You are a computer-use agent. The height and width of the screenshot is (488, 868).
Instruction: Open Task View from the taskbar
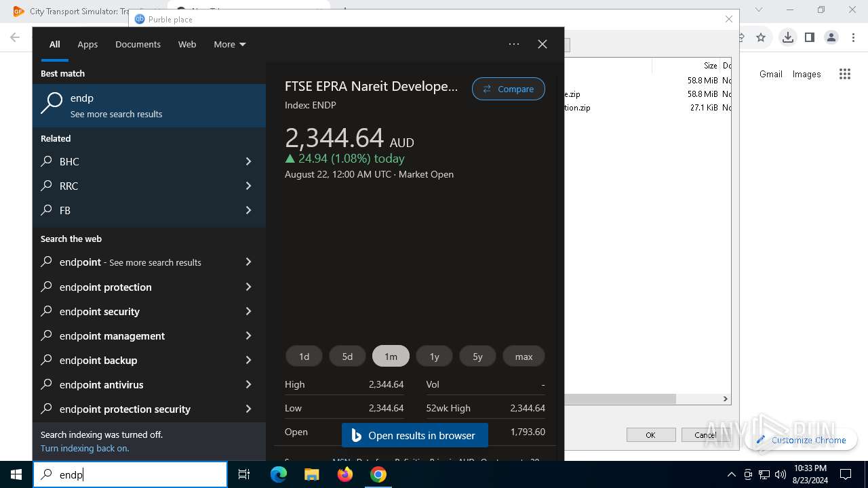(x=244, y=474)
